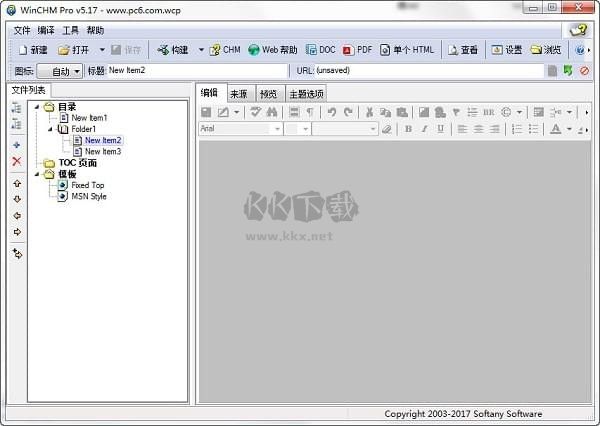Screen dimensions: 600x426
Task: Click the red X delete icon in sidebar
Action: coord(16,161)
